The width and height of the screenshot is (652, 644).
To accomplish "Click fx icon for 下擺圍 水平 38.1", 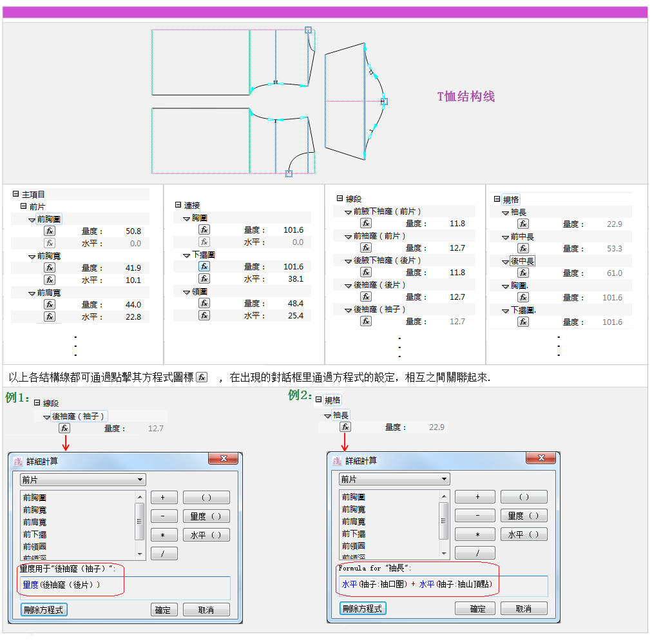I will [x=204, y=278].
